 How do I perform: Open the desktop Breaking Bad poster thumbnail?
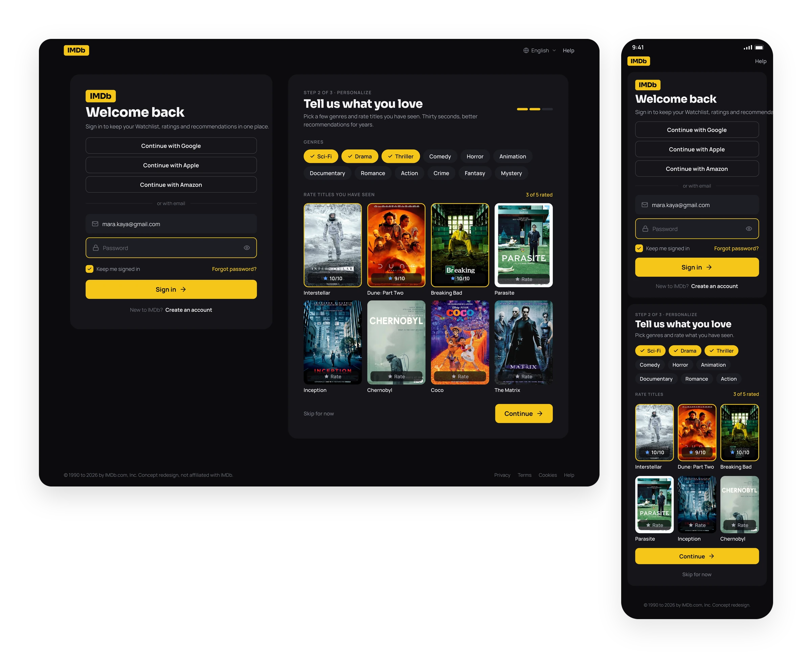coord(460,245)
